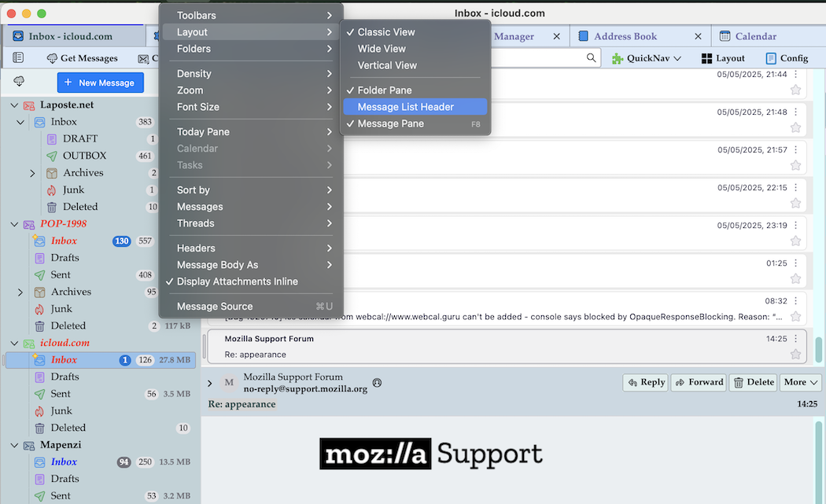
Task: Click the Delete message button
Action: 754,382
